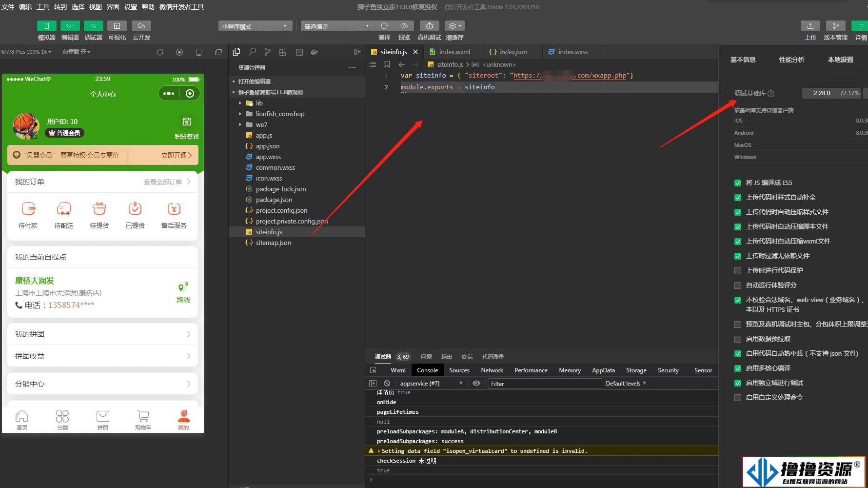868x488 pixels.
Task: Click 查看全部订单 link
Action: click(167, 182)
